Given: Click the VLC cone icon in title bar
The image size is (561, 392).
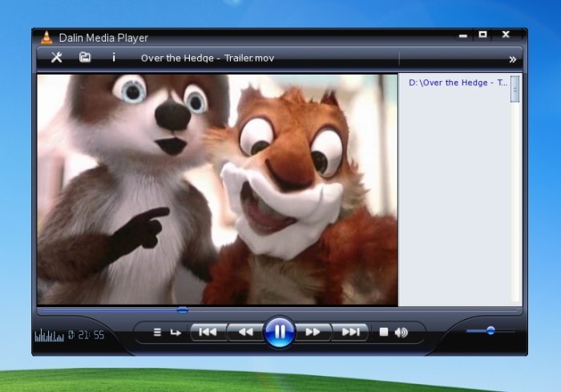Looking at the screenshot, I should pos(46,38).
